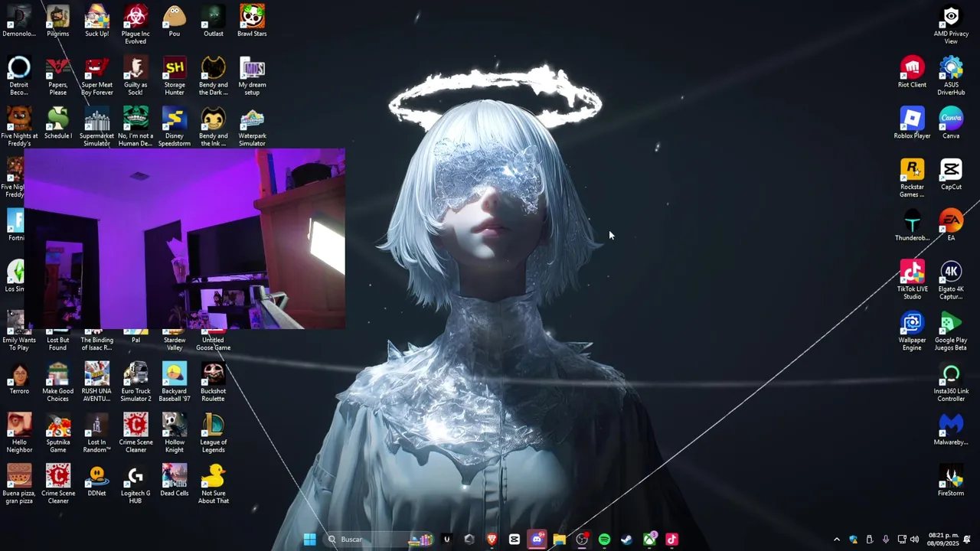Open the Windows Start menu
The height and width of the screenshot is (551, 980).
[309, 540]
